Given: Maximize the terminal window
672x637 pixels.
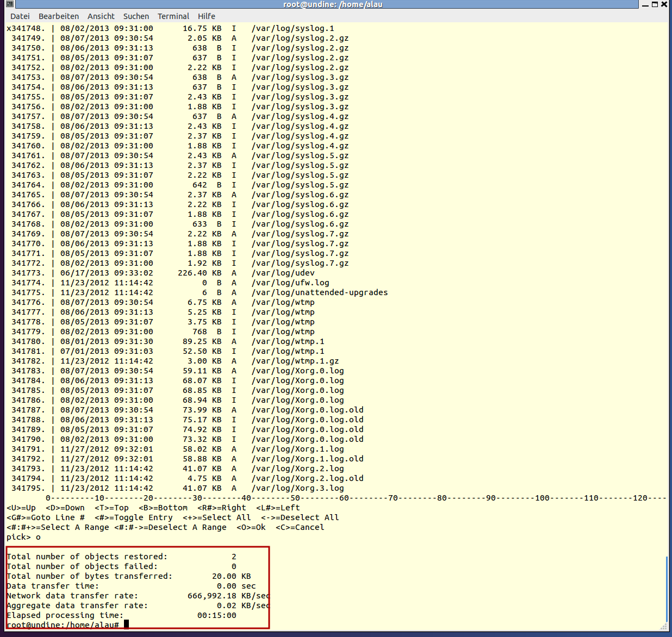Looking at the screenshot, I should click(655, 4).
